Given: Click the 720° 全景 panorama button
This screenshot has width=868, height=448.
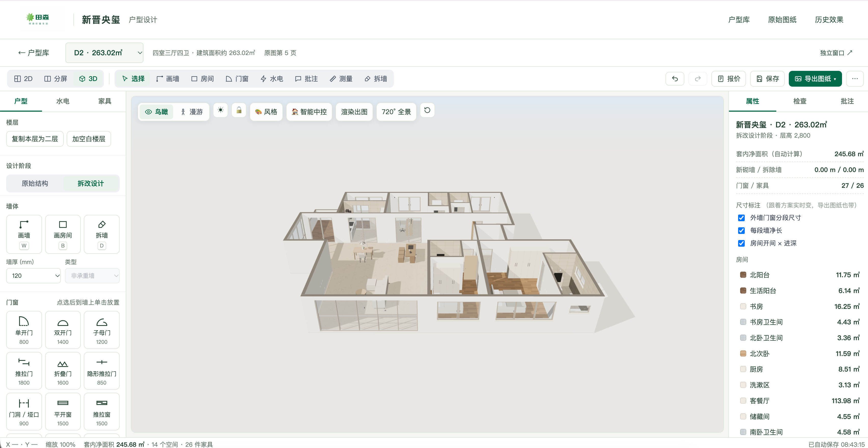Looking at the screenshot, I should [x=396, y=112].
